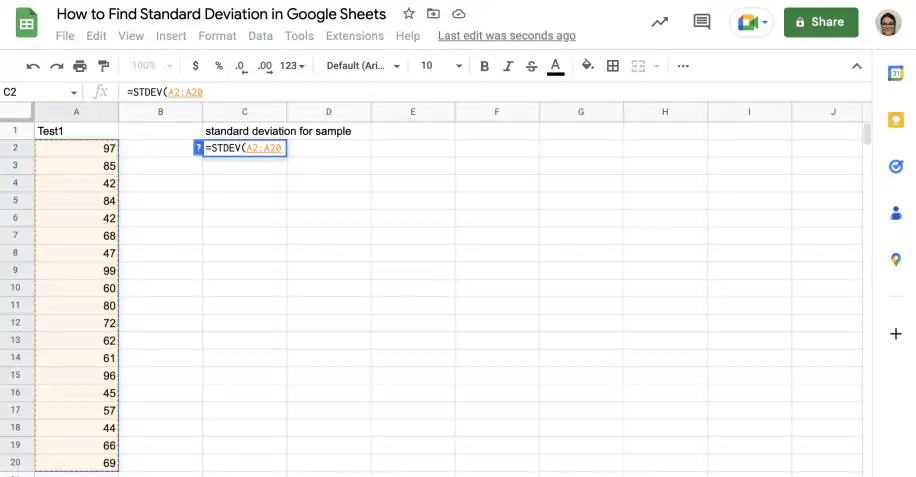This screenshot has height=477, width=916.
Task: Select row 10 header
Action: coord(15,288)
